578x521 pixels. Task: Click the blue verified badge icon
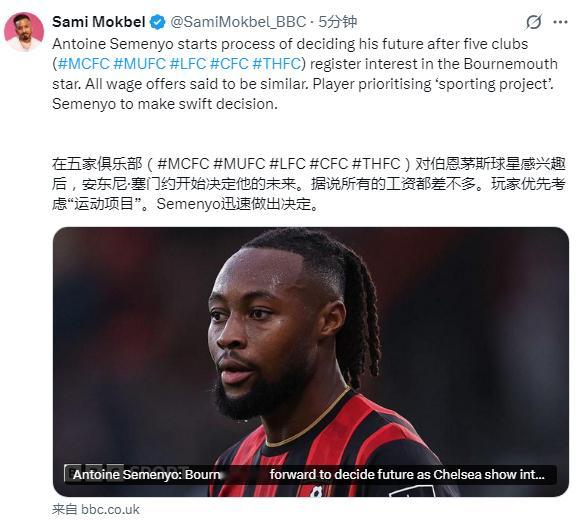[157, 22]
